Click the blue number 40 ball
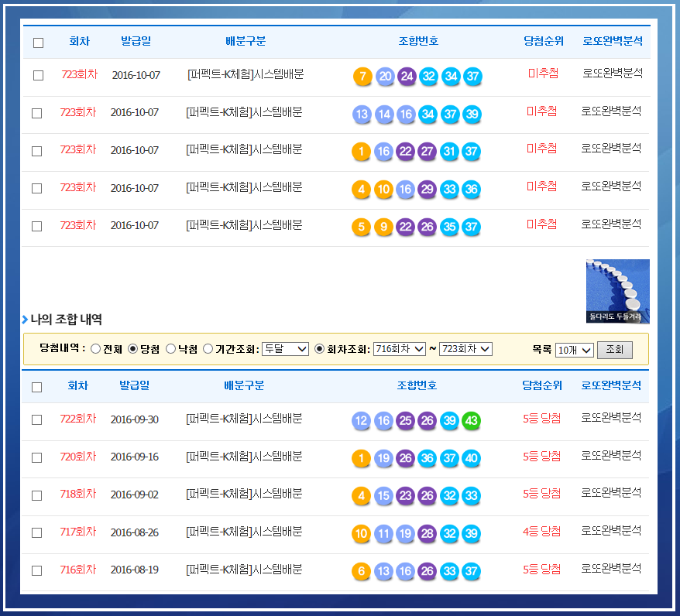 pyautogui.click(x=471, y=459)
